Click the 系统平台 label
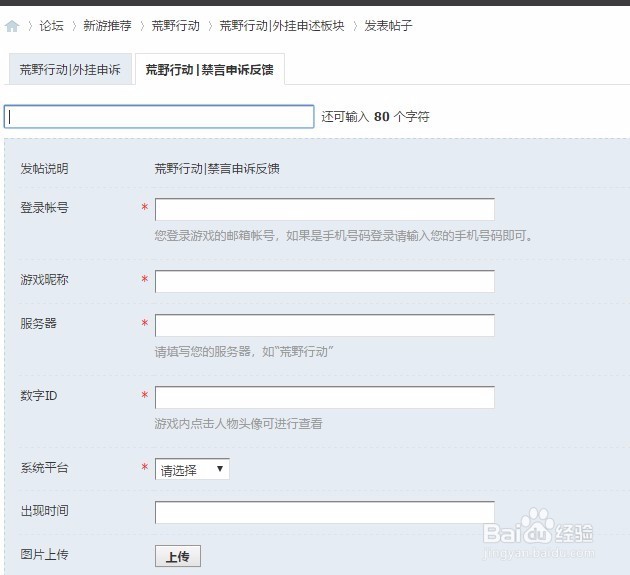 tap(44, 467)
